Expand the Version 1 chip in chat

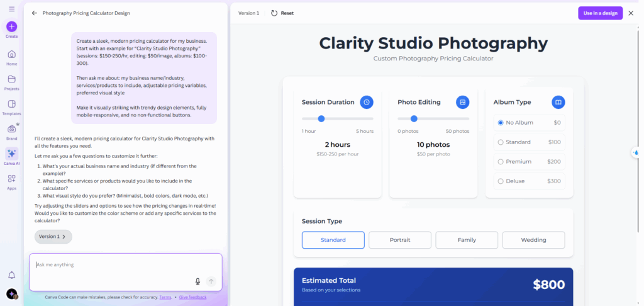[53, 237]
